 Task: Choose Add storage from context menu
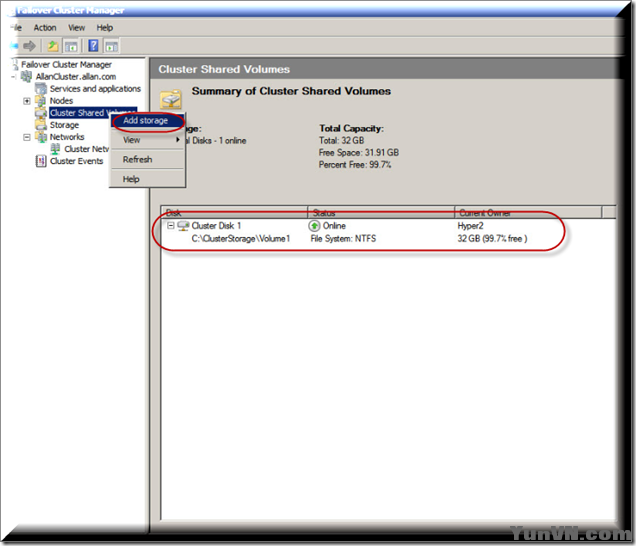click(148, 120)
